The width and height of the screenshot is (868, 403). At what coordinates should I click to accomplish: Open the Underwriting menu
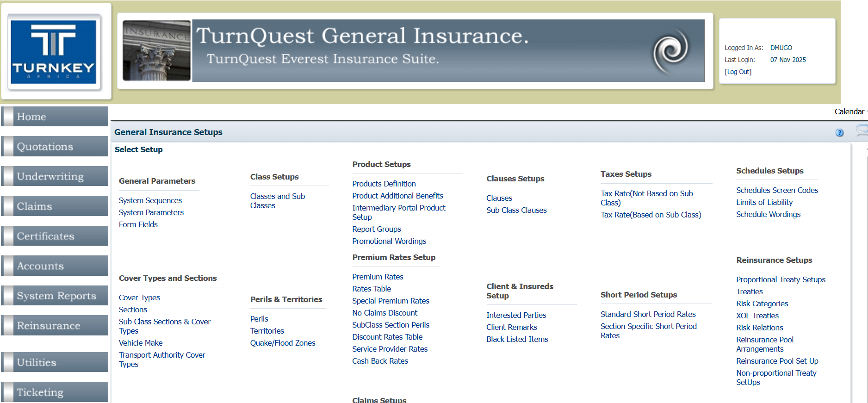point(55,176)
